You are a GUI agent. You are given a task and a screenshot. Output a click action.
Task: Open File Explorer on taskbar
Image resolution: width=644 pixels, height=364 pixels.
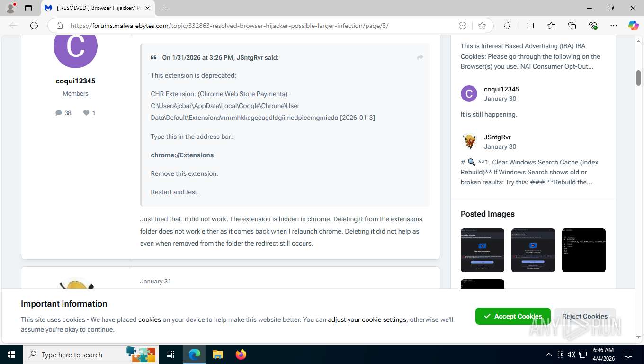tap(217, 355)
